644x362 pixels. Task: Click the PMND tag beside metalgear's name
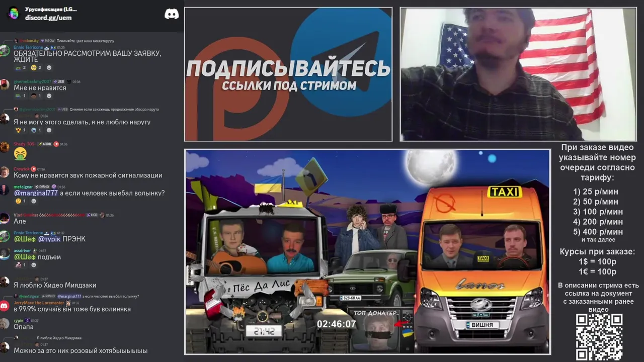[x=42, y=187]
